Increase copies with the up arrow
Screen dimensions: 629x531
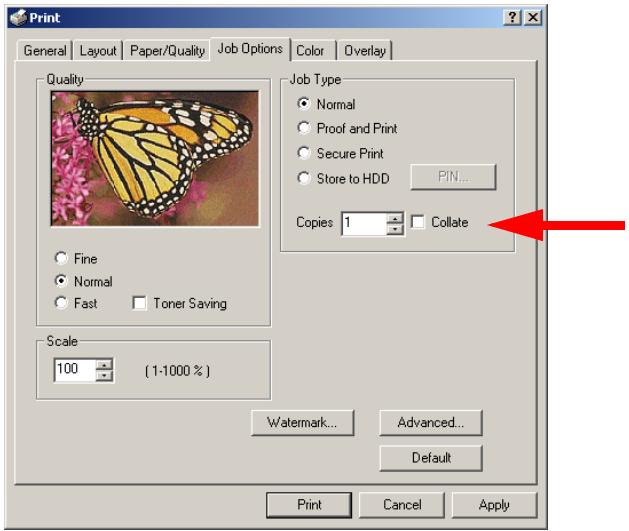(396, 219)
